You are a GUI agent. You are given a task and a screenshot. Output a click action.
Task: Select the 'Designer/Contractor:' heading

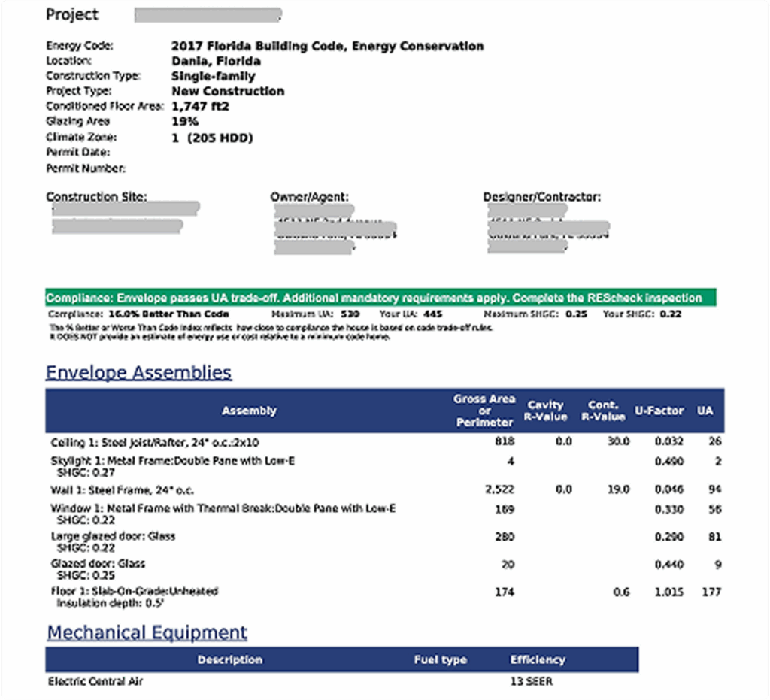pyautogui.click(x=542, y=197)
